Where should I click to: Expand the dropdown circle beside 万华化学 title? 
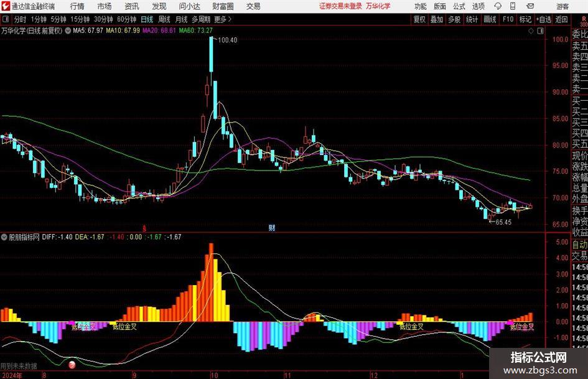point(68,30)
